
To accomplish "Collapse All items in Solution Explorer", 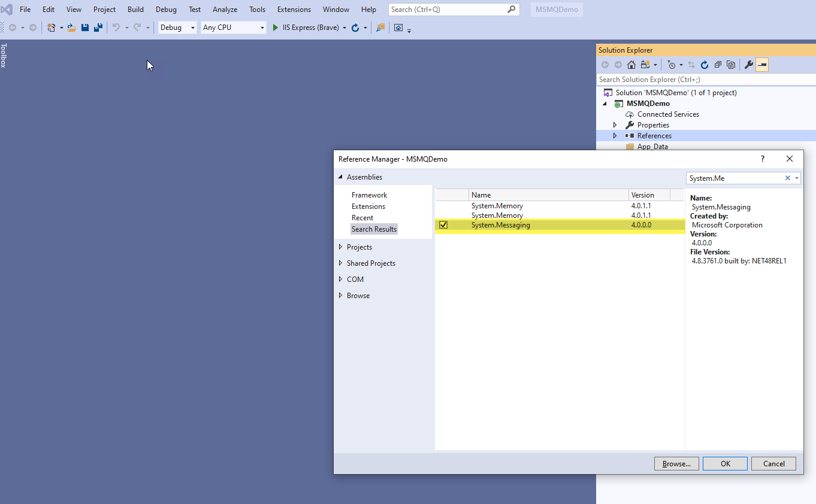I will 718,64.
